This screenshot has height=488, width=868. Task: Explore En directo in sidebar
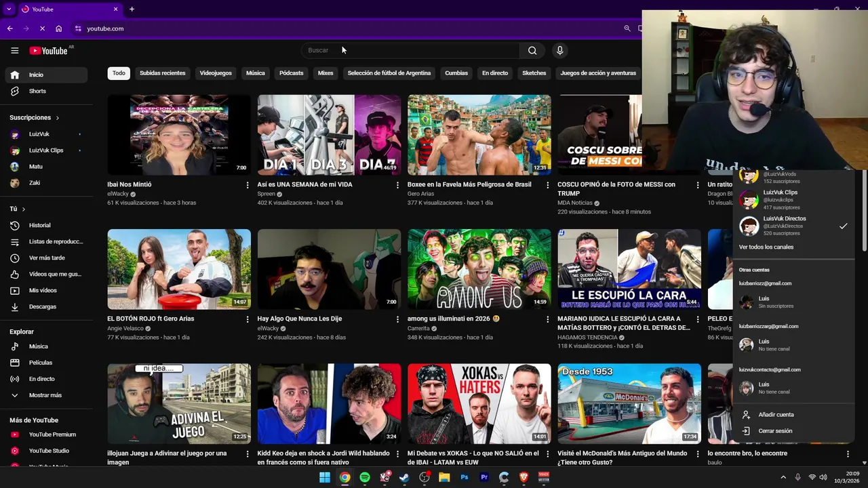(x=46, y=379)
